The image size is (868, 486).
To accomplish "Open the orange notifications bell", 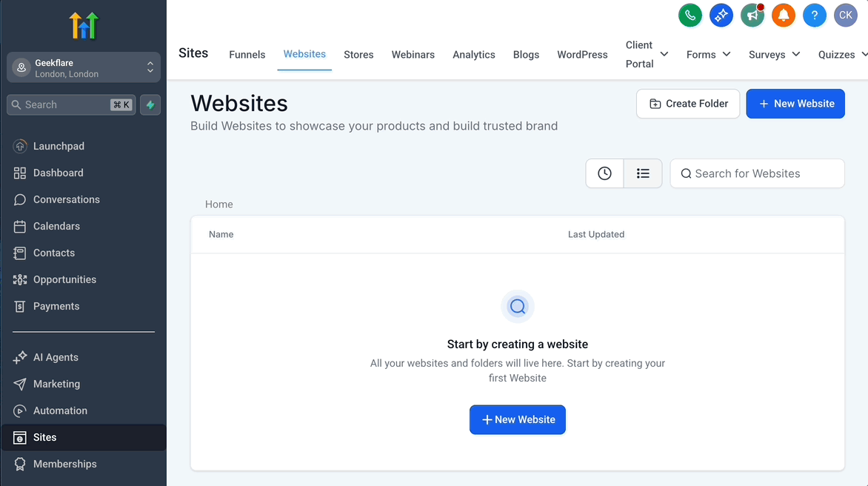I will (x=784, y=16).
